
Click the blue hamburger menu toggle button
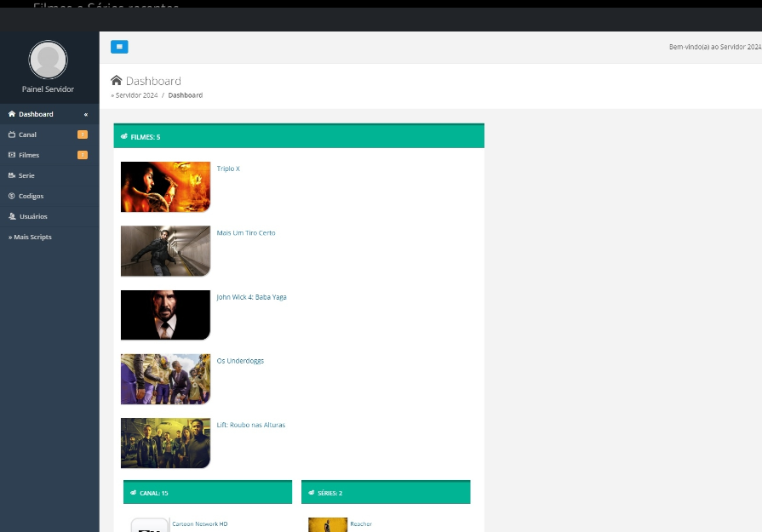pyautogui.click(x=119, y=47)
